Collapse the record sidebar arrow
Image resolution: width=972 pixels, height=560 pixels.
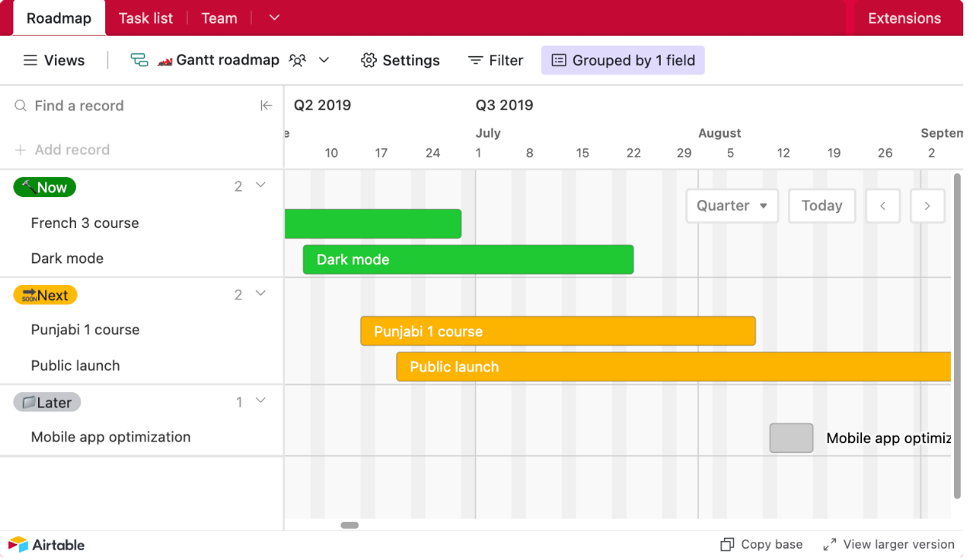(x=266, y=106)
